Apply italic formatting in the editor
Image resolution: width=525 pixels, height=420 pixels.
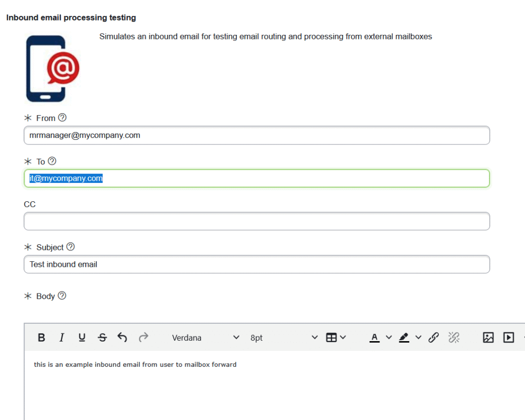point(62,338)
